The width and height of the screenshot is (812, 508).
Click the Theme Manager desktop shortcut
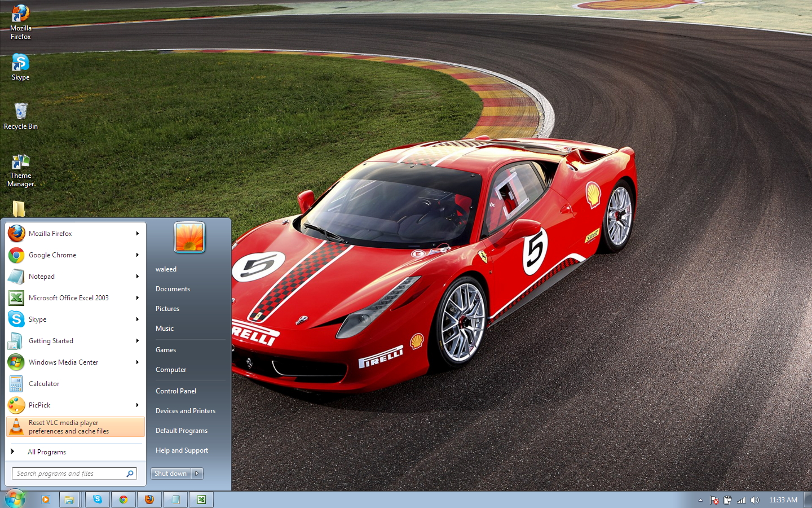(20, 170)
